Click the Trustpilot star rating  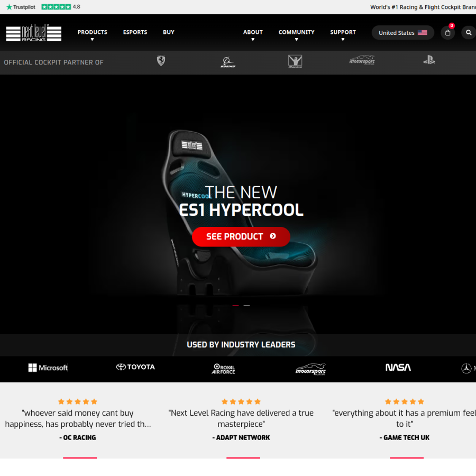coord(56,7)
